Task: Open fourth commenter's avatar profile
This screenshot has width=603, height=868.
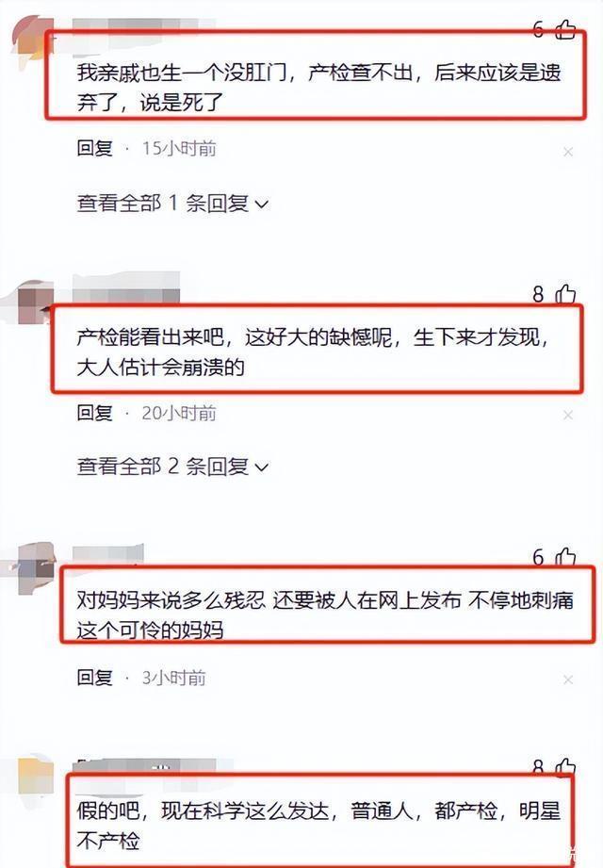Action: [36, 775]
